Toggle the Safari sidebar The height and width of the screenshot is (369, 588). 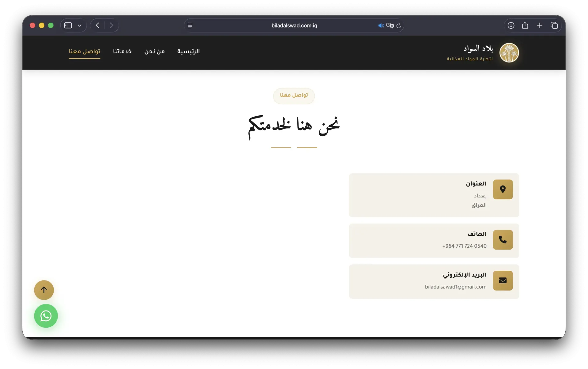click(68, 25)
